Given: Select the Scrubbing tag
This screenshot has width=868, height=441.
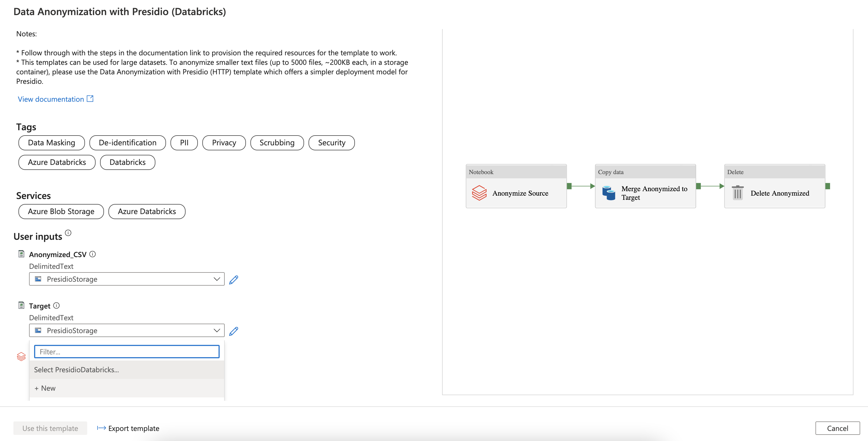Looking at the screenshot, I should (x=277, y=143).
